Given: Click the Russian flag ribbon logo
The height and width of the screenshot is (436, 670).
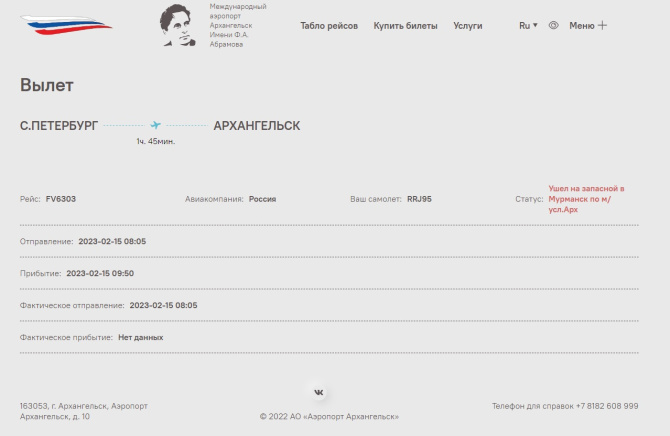Looking at the screenshot, I should click(x=66, y=24).
